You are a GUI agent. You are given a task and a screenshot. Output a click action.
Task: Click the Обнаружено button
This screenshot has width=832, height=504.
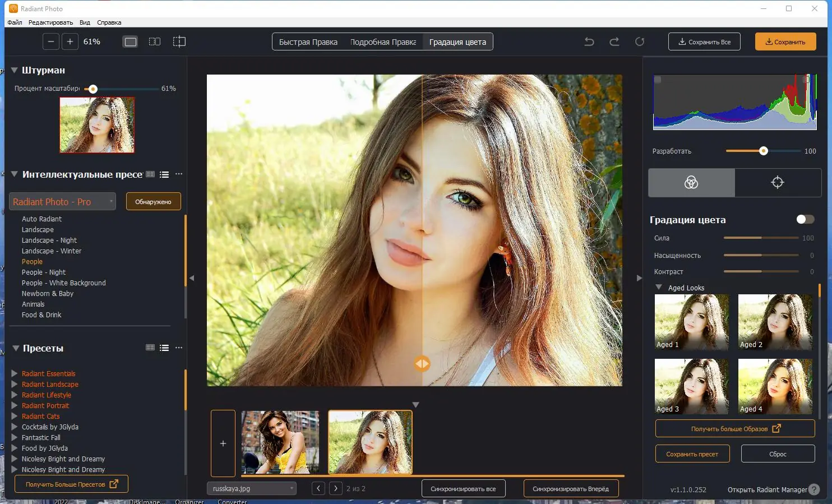(x=153, y=202)
